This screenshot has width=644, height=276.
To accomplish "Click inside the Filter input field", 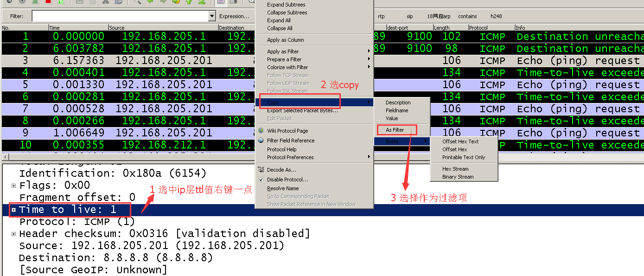I will [x=121, y=15].
